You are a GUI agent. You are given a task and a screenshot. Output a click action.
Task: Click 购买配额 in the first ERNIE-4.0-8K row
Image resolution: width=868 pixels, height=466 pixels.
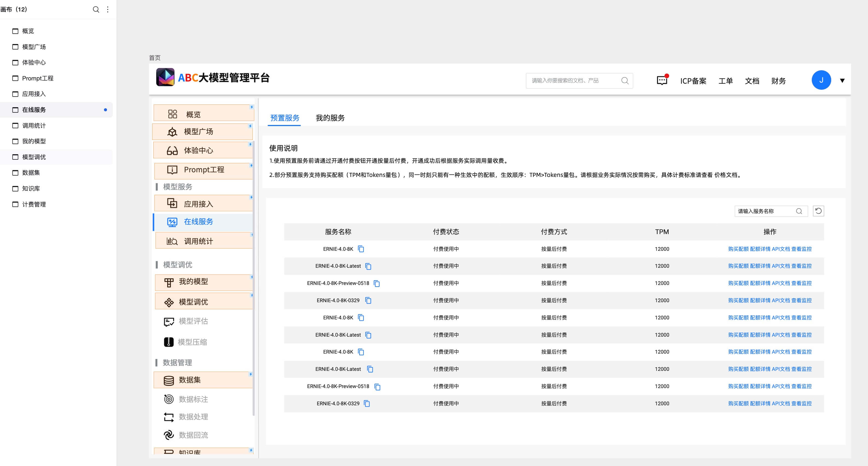point(738,249)
